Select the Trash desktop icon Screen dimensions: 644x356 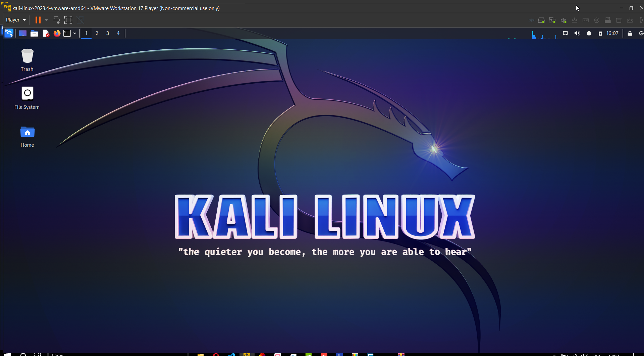pyautogui.click(x=27, y=60)
